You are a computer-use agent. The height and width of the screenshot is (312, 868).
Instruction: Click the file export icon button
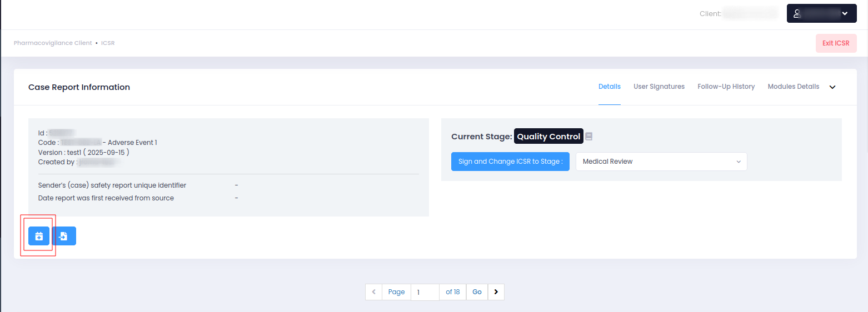point(64,236)
